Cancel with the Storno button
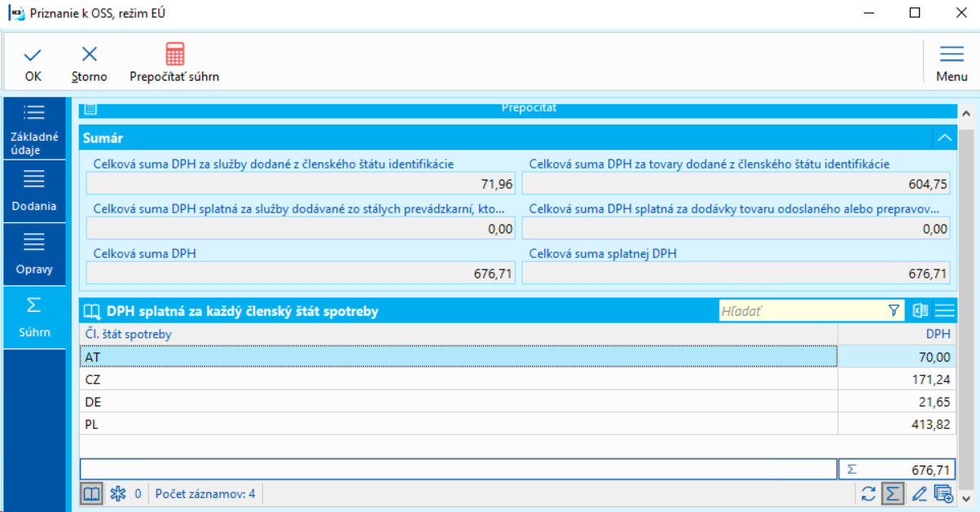 90,63
